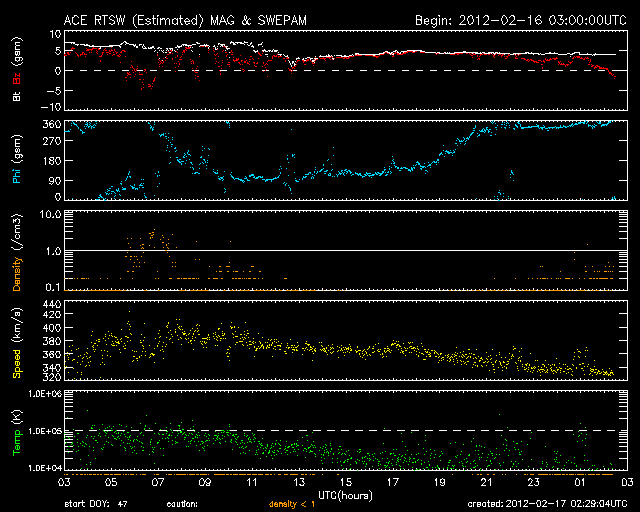Click the "11" hour tick label
640x512 pixels.
[252, 482]
